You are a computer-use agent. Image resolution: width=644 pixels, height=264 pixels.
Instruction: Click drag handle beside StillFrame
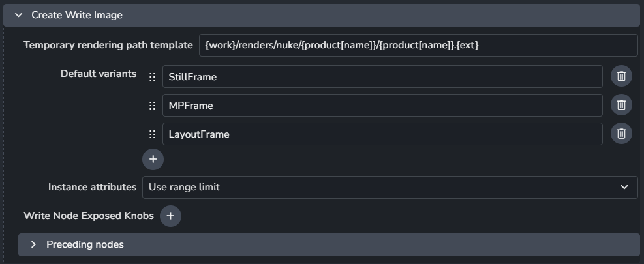152,77
